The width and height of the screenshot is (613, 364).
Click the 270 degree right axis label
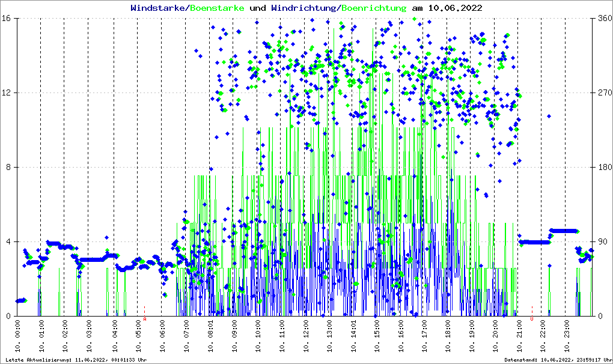(x=605, y=93)
